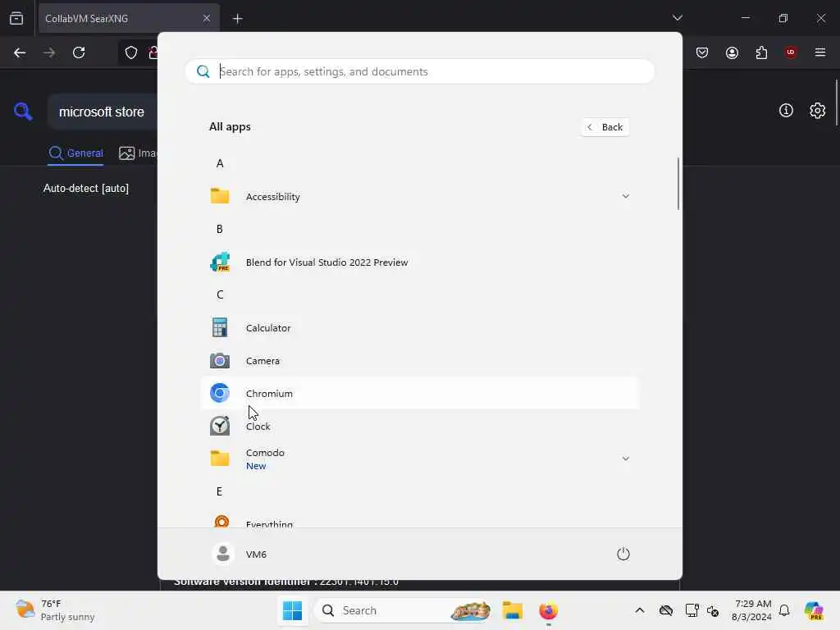The width and height of the screenshot is (840, 630).
Task: Open the power options button
Action: pyautogui.click(x=623, y=554)
